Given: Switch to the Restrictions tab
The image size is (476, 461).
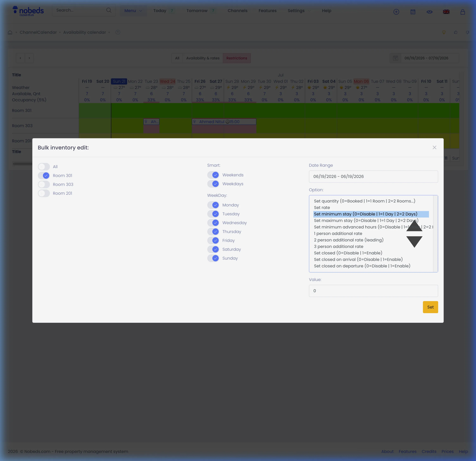Looking at the screenshot, I should (237, 58).
